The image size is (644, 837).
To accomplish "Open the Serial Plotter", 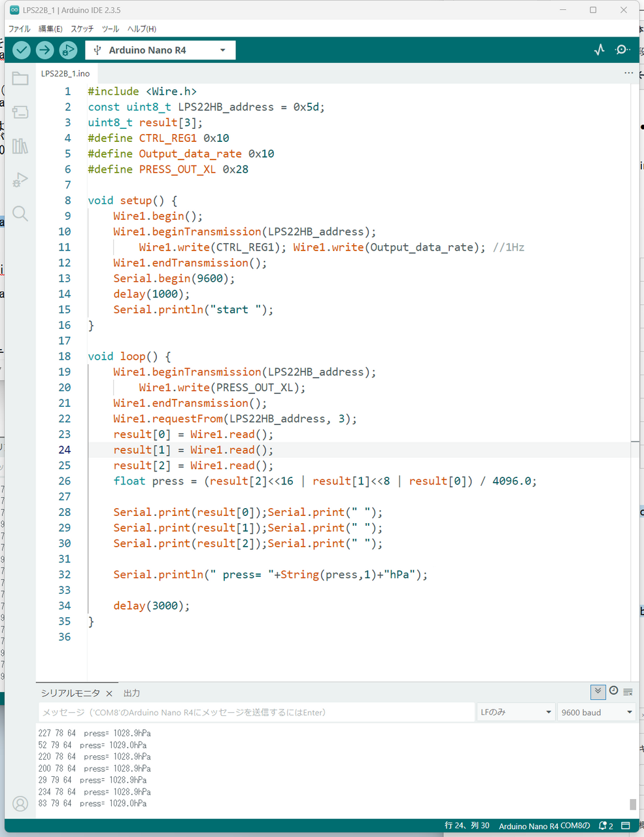I will pos(599,50).
